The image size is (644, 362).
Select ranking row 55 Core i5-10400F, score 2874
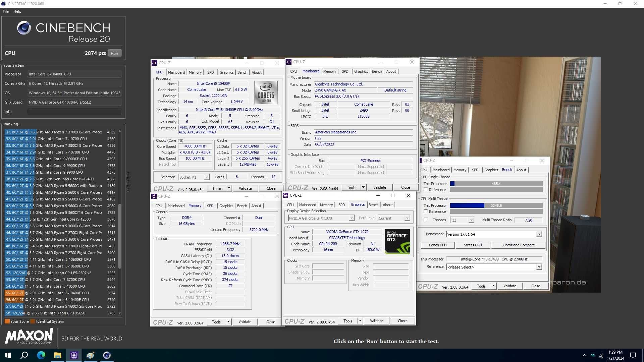[60, 293]
